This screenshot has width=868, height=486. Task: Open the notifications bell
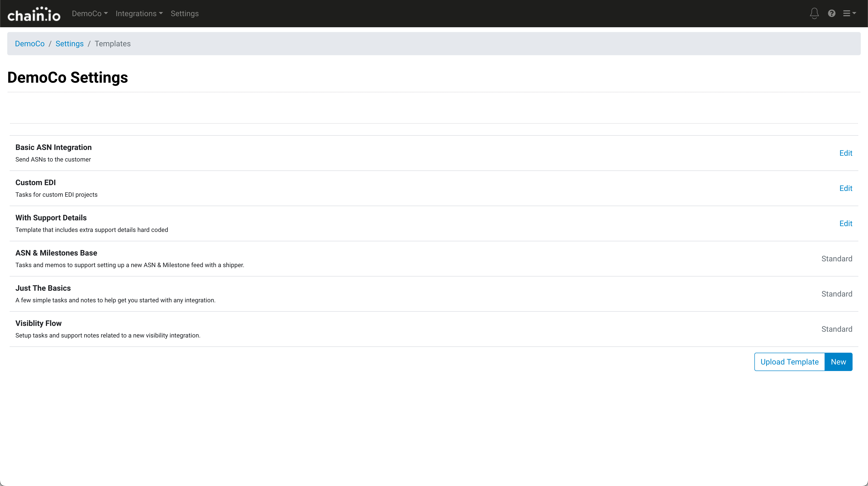coord(814,13)
